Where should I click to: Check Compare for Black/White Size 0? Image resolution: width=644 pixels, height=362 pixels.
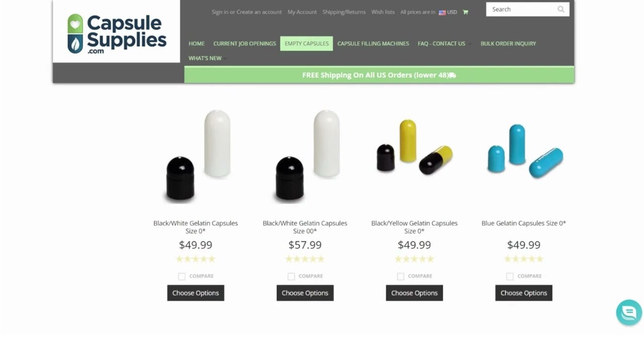(x=182, y=276)
